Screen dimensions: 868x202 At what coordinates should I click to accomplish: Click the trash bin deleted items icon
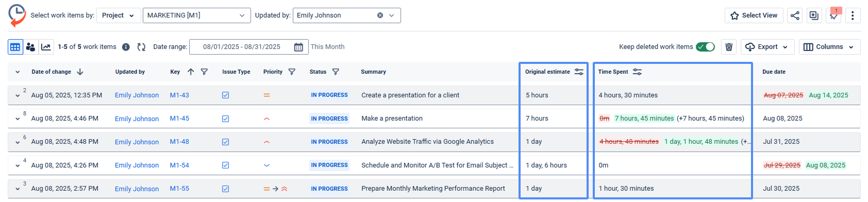[729, 47]
